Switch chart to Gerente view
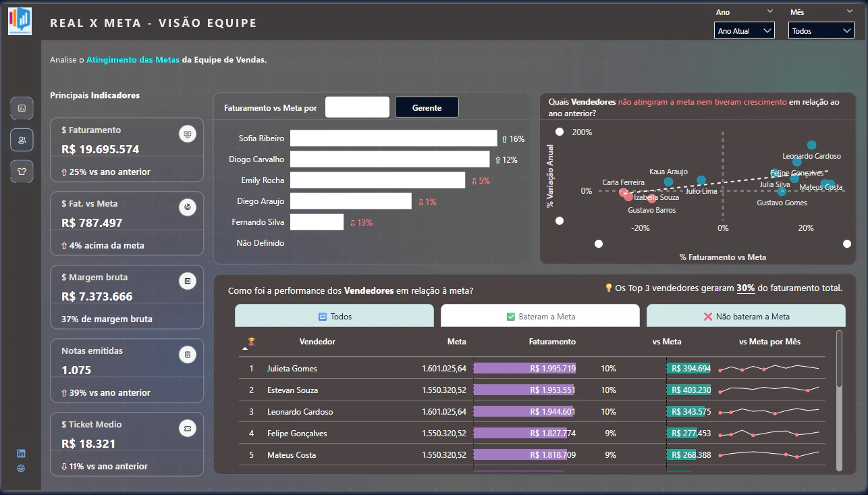Viewport: 868px width, 495px height. [427, 107]
